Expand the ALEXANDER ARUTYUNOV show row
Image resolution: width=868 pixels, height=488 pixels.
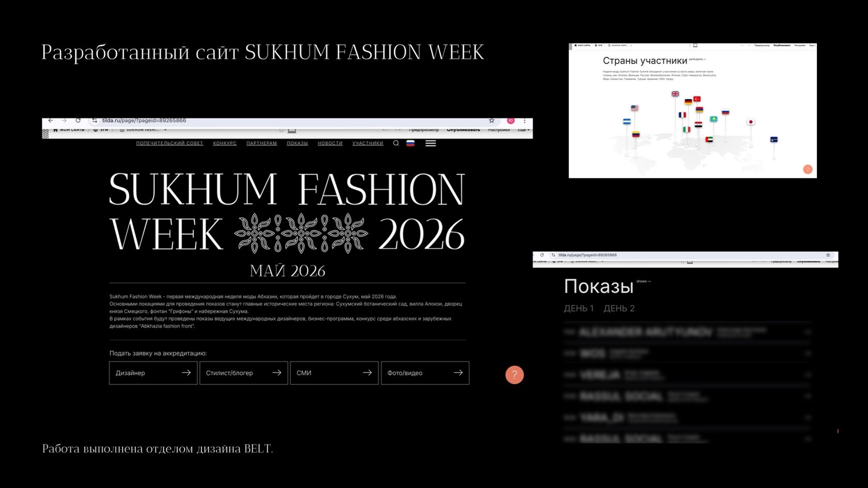click(x=687, y=332)
